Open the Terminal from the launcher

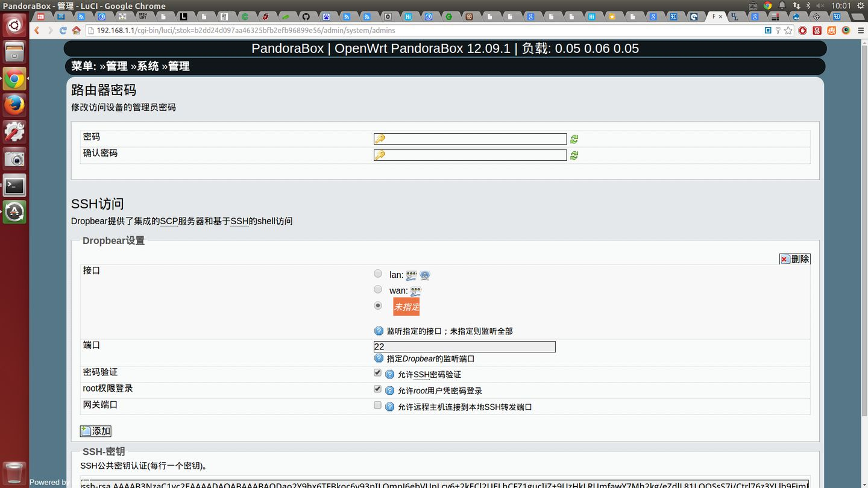click(x=14, y=186)
